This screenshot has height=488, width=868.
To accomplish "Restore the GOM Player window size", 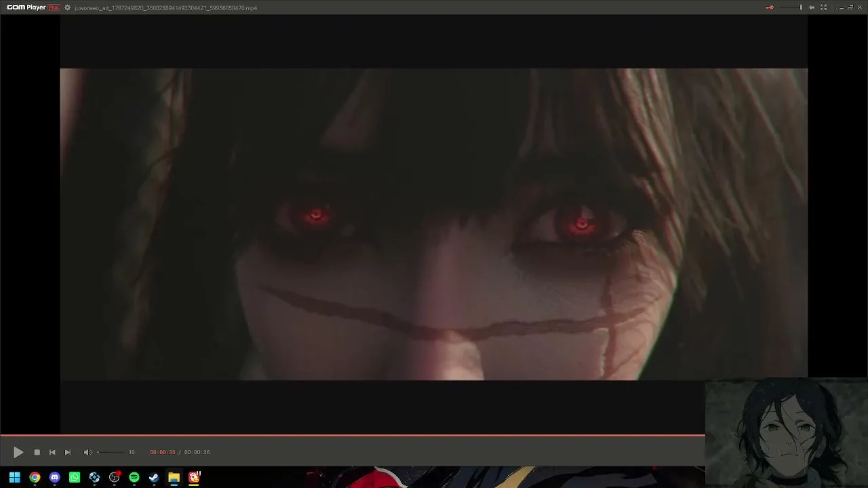I will [850, 7].
